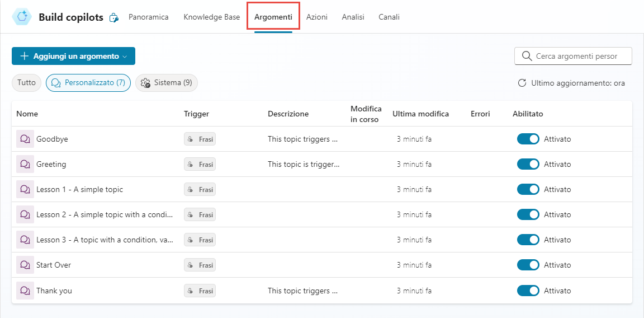Image resolution: width=644 pixels, height=318 pixels.
Task: Click the Trigger column header
Action: tap(196, 114)
